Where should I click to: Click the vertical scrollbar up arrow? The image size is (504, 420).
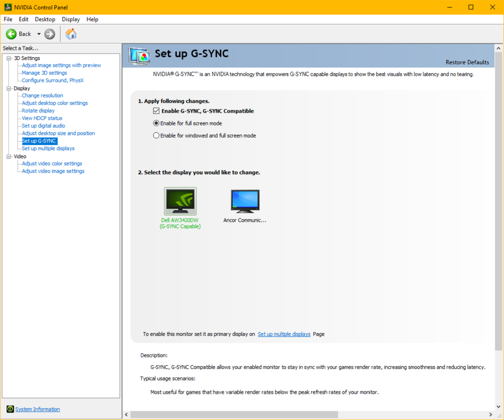(x=498, y=48)
